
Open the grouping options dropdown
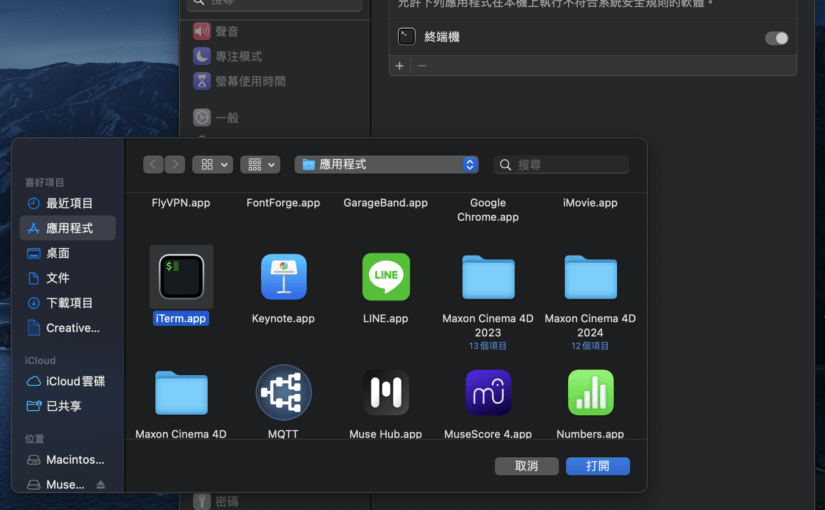tap(260, 164)
